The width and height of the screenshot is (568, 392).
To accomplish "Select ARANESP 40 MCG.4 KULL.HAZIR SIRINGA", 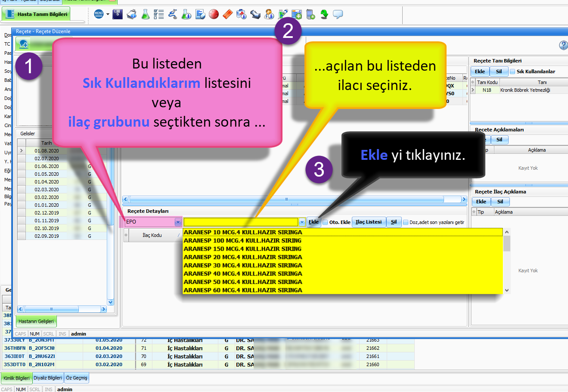I will coord(343,274).
